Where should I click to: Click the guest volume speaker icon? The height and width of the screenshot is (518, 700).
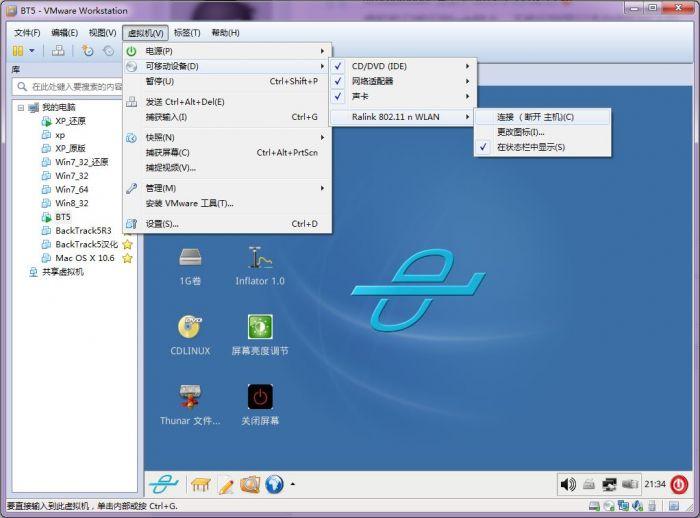coord(568,484)
